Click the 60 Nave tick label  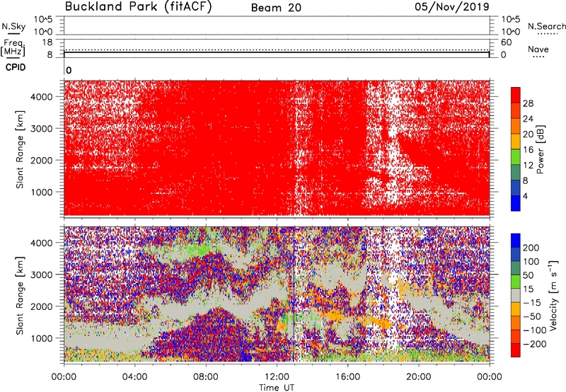click(x=506, y=42)
